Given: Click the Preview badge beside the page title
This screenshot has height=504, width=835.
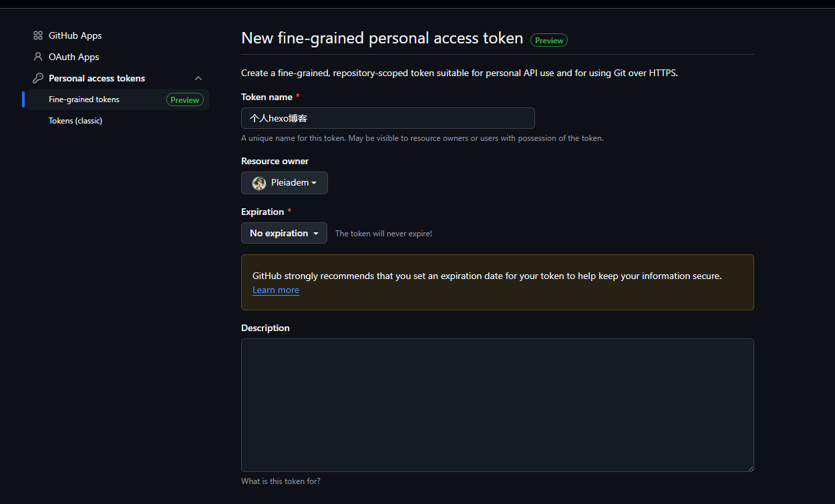Looking at the screenshot, I should (x=548, y=41).
